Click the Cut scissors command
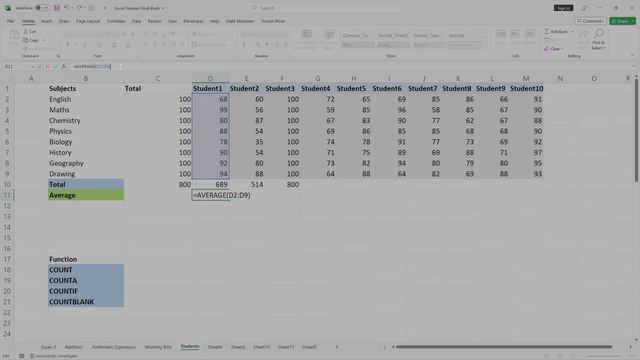Screen dimensions: 640x360 (29, 31)
